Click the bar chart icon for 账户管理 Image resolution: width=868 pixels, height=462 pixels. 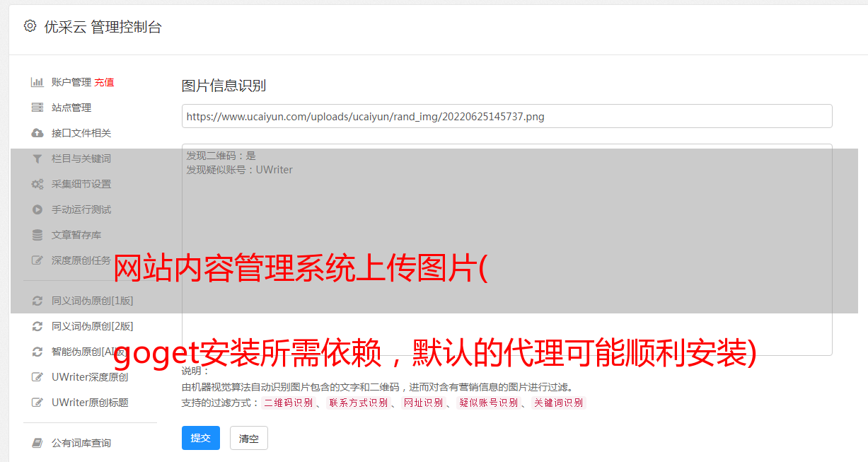click(37, 82)
